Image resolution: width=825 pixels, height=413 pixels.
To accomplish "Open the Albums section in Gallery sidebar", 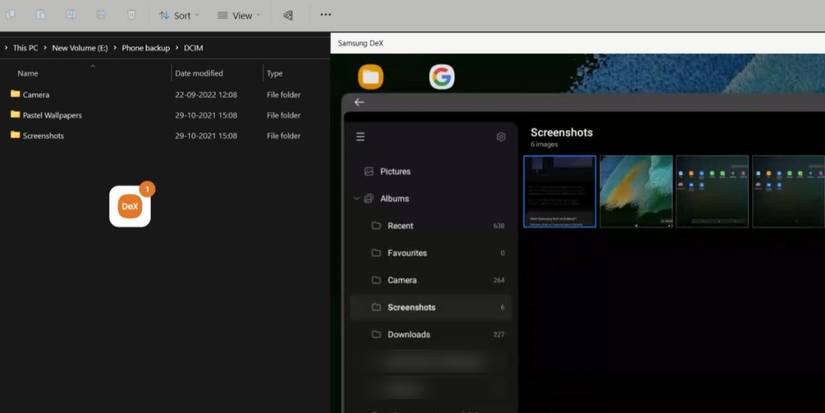I will pyautogui.click(x=387, y=199).
